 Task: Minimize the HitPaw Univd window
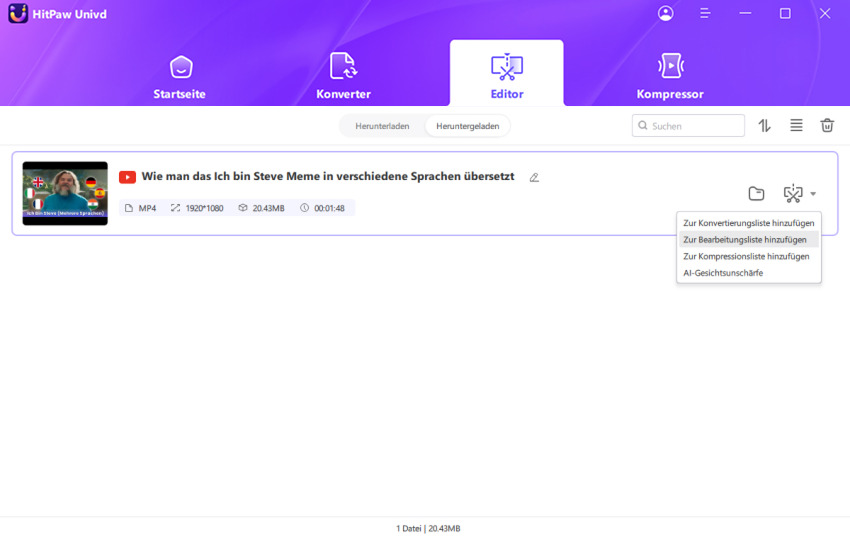point(745,13)
